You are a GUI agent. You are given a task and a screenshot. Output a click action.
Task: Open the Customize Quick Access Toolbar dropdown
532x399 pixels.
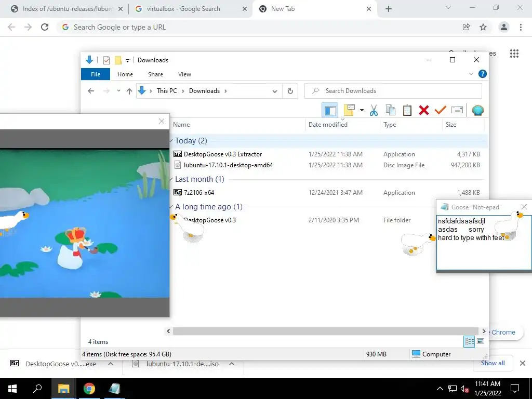click(127, 60)
